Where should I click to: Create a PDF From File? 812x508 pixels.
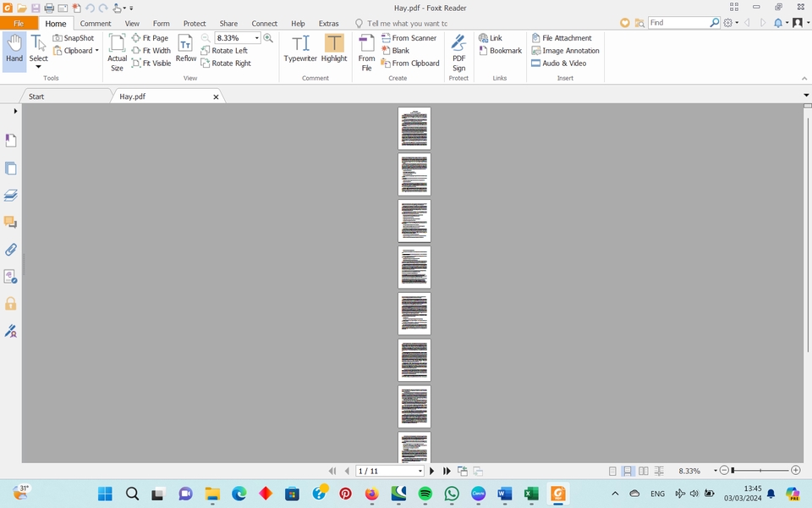[x=366, y=52]
